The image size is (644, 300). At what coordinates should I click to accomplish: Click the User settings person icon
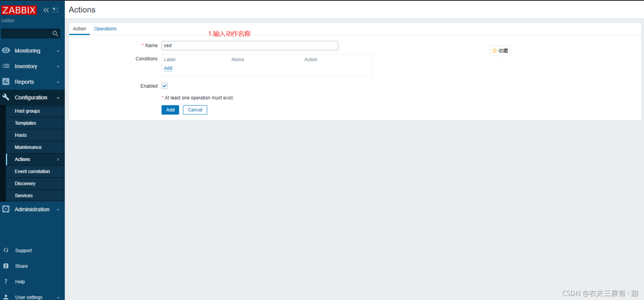coord(6,297)
